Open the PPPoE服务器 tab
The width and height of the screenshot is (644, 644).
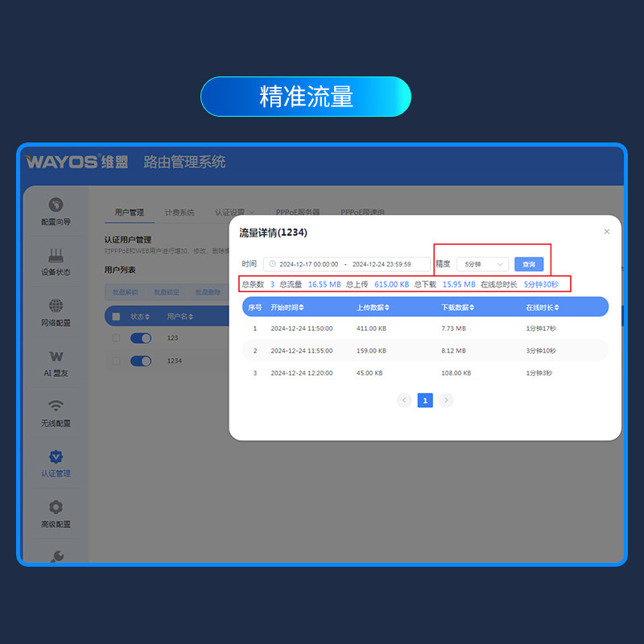point(297,213)
